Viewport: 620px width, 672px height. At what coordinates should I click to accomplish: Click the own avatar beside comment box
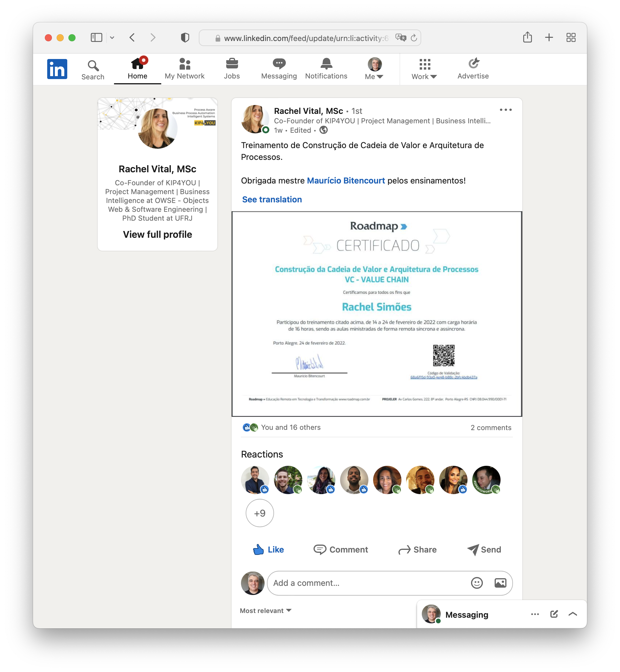point(252,583)
